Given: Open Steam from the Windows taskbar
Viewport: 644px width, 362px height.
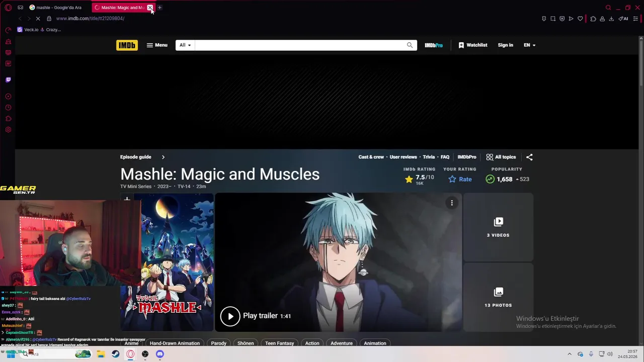Looking at the screenshot, I should tap(116, 354).
